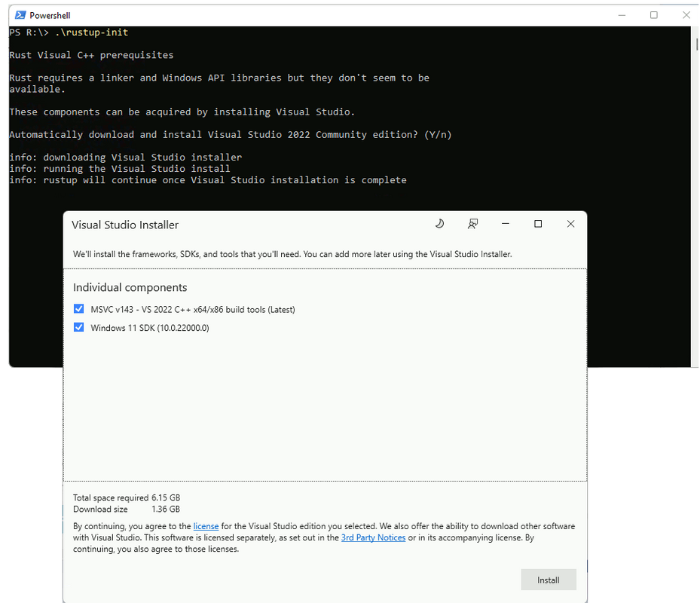Click the 'Visual Studio Installer' window title
Image resolution: width=700 pixels, height=603 pixels.
[125, 225]
